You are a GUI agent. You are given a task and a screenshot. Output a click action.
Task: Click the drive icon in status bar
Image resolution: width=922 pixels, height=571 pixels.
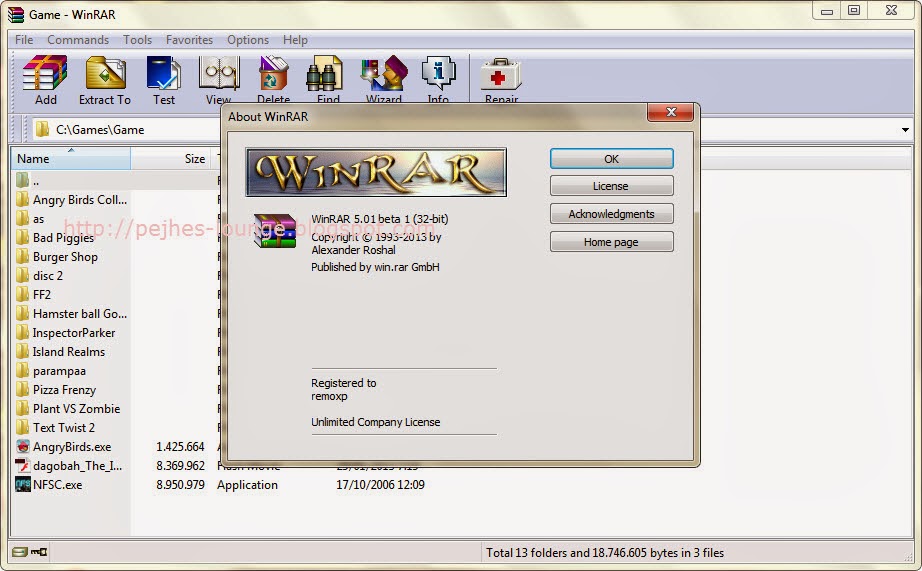19,552
